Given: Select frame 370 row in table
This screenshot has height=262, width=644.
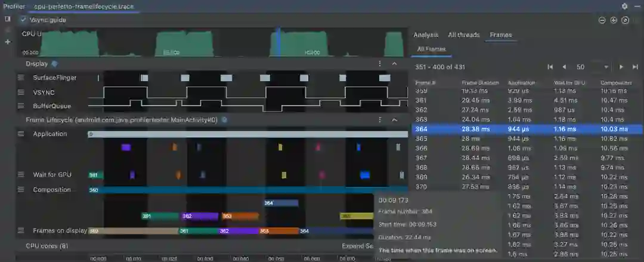Looking at the screenshot, I should point(527,186).
